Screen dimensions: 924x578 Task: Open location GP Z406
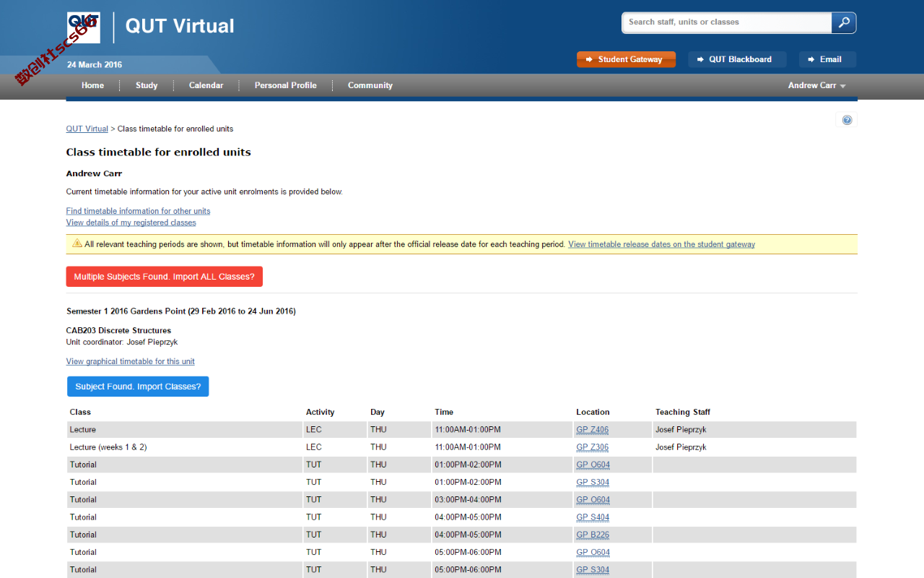pos(592,430)
